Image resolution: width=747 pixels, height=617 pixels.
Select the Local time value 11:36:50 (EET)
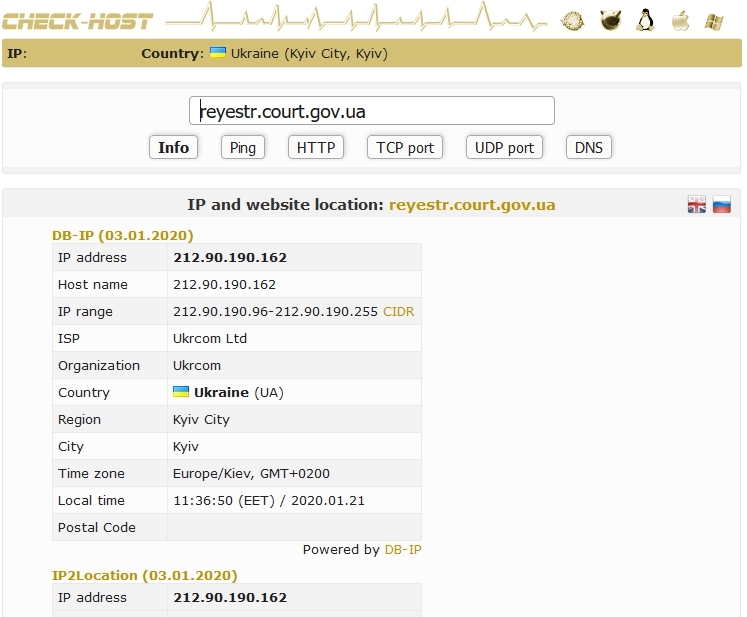(269, 501)
